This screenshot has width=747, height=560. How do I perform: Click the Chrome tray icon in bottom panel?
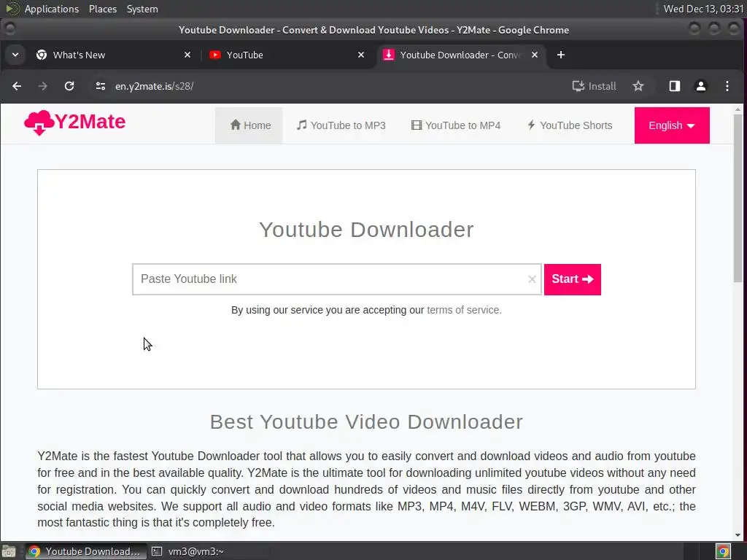coord(723,551)
